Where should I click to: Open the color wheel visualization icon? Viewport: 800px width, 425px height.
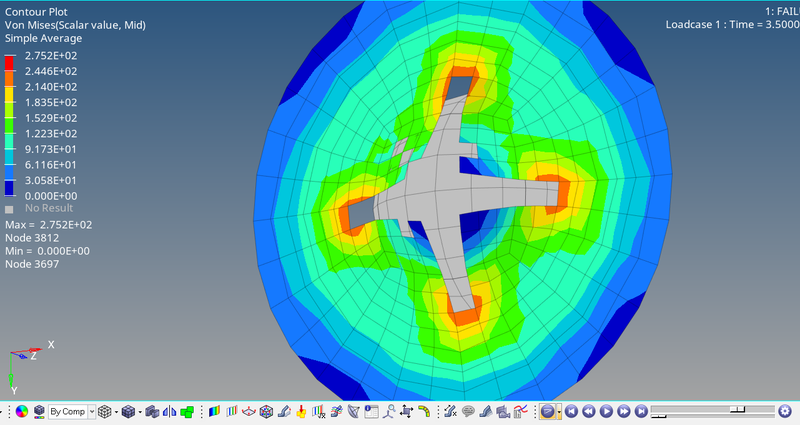pyautogui.click(x=21, y=412)
